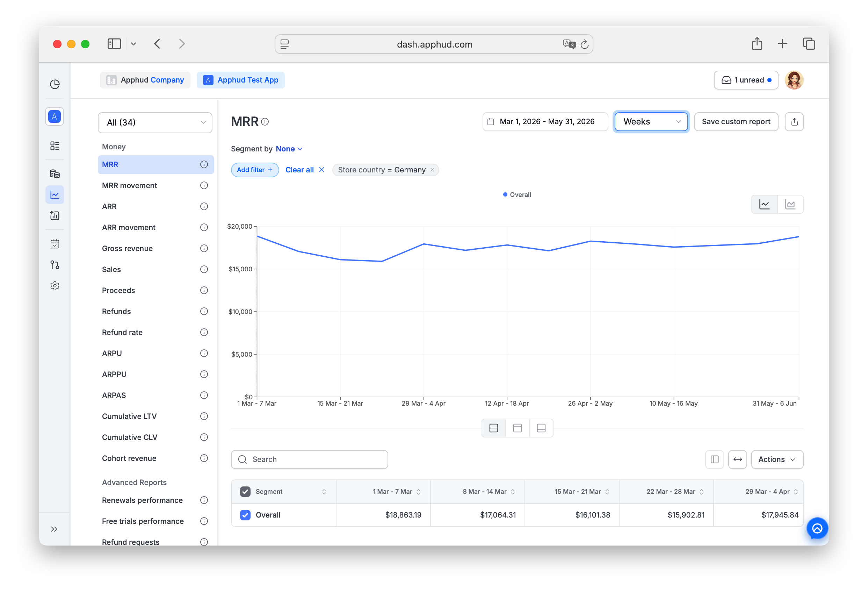
Task: Click the blue app 'A' sidebar icon
Action: click(55, 116)
